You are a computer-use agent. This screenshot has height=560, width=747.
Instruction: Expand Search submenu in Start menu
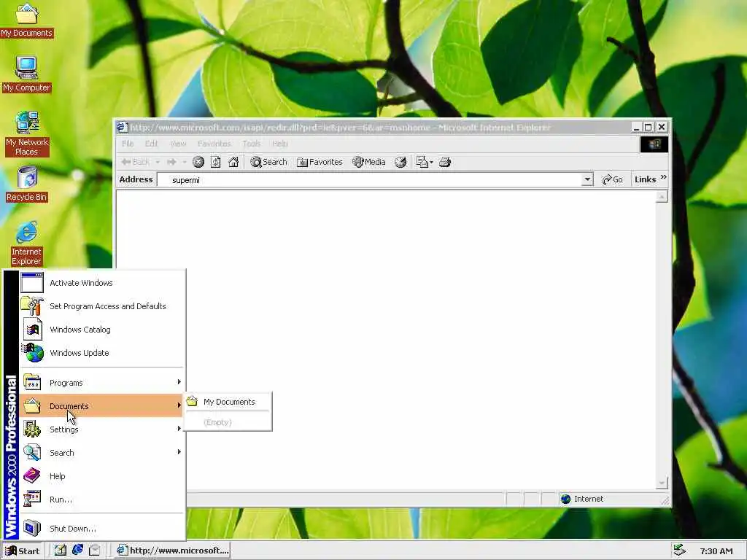coord(101,452)
